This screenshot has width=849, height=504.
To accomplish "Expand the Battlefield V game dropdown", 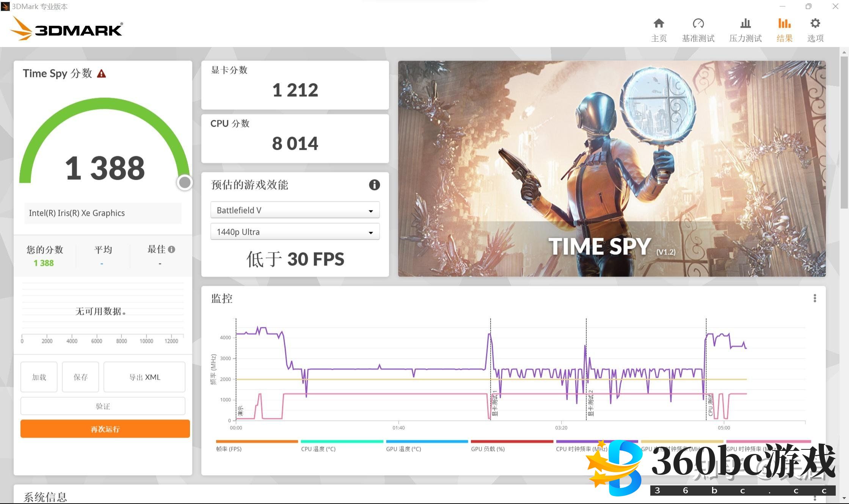I will click(x=295, y=210).
